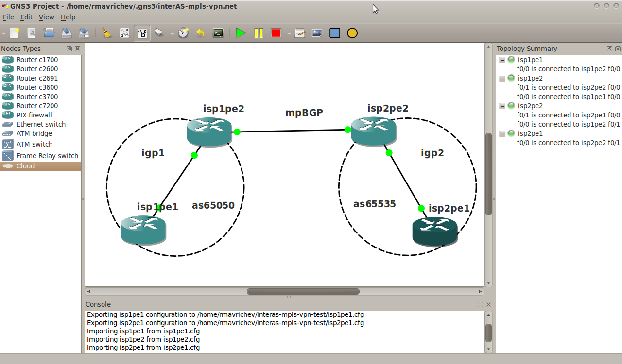The width and height of the screenshot is (622, 364).
Task: Click the canvas vertical scrollbar thumb
Action: point(489,174)
